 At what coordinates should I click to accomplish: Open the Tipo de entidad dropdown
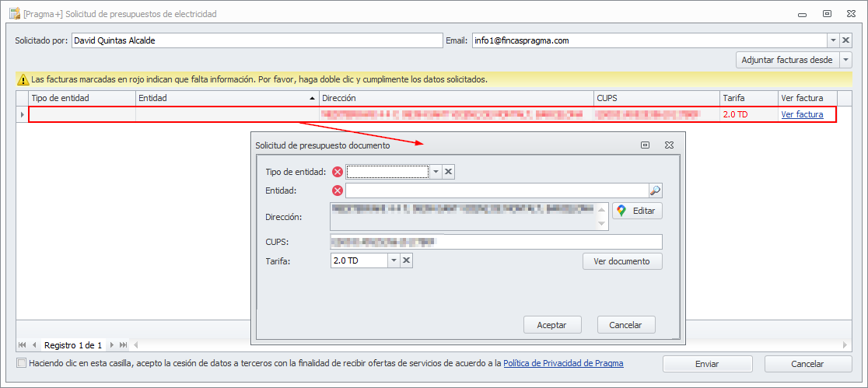436,172
